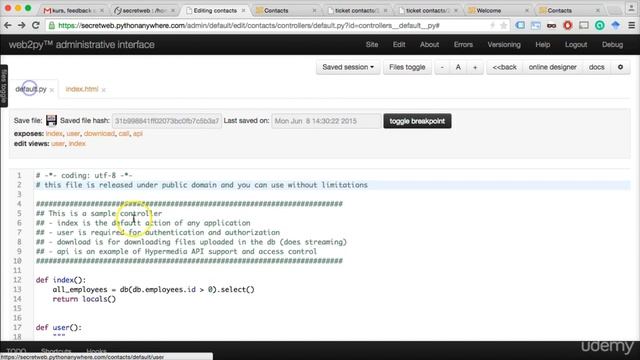The image size is (640, 360).
Task: Click the browser address bar
Action: click(x=269, y=25)
